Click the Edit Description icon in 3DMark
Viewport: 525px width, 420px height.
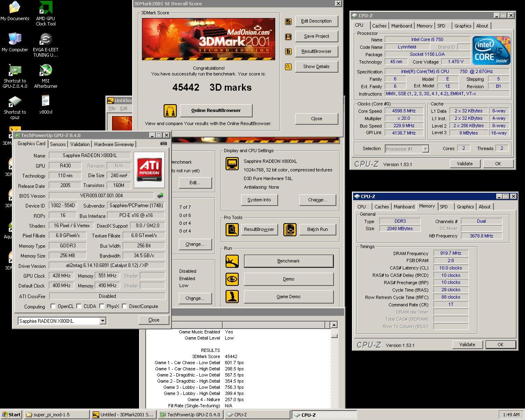(x=288, y=21)
